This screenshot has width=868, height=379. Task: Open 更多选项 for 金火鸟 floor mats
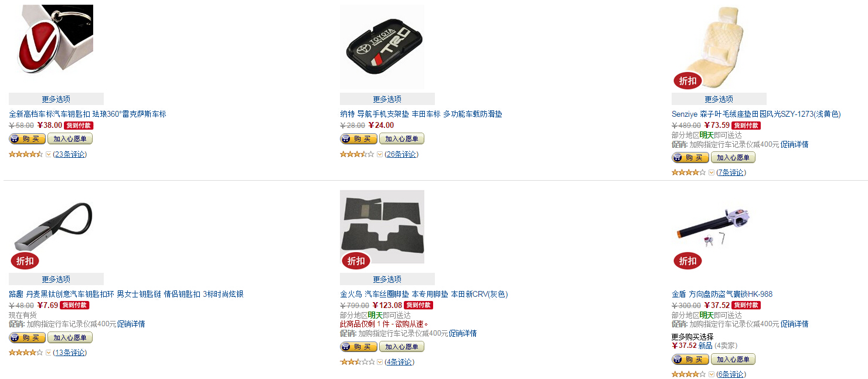point(387,279)
